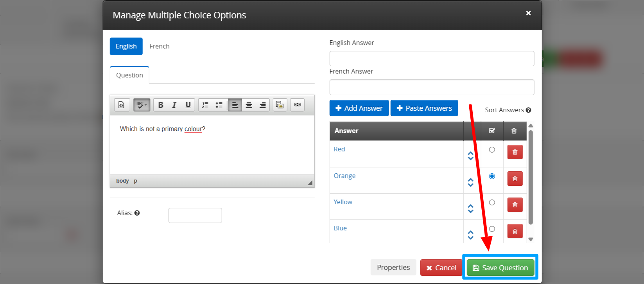Click the Save Question button
The image size is (644, 284).
(500, 268)
